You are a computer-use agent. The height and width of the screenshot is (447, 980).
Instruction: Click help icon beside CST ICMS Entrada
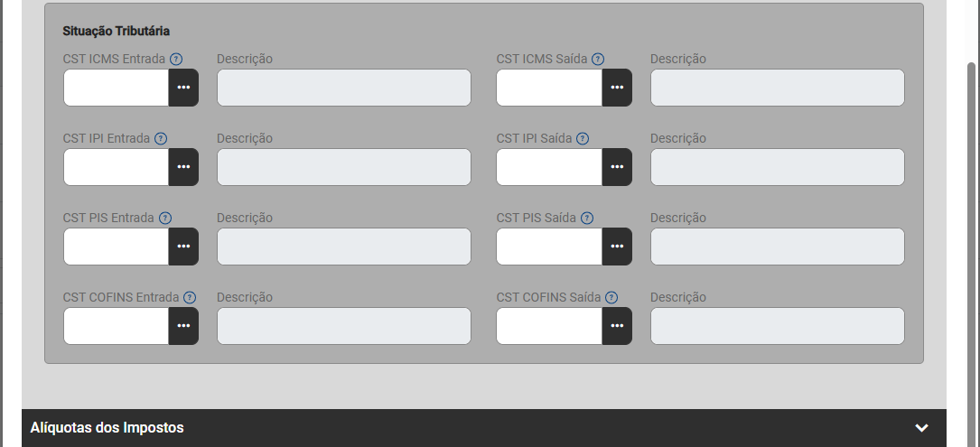(176, 59)
